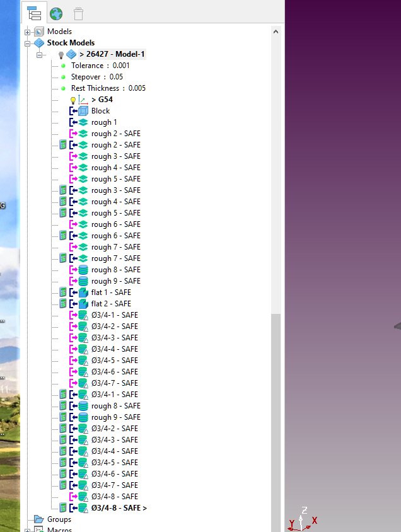Collapse the 26427 - Model-1 entry
Image resolution: width=401 pixels, height=532 pixels.
click(39, 55)
